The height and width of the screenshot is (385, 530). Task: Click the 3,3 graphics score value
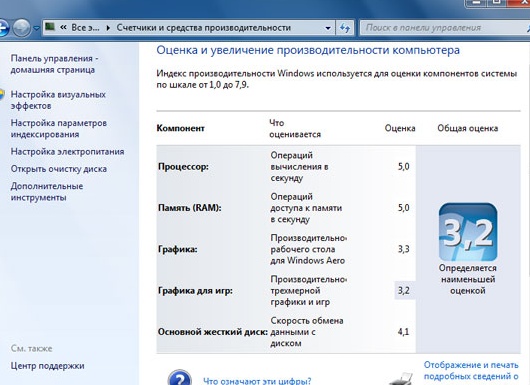404,249
